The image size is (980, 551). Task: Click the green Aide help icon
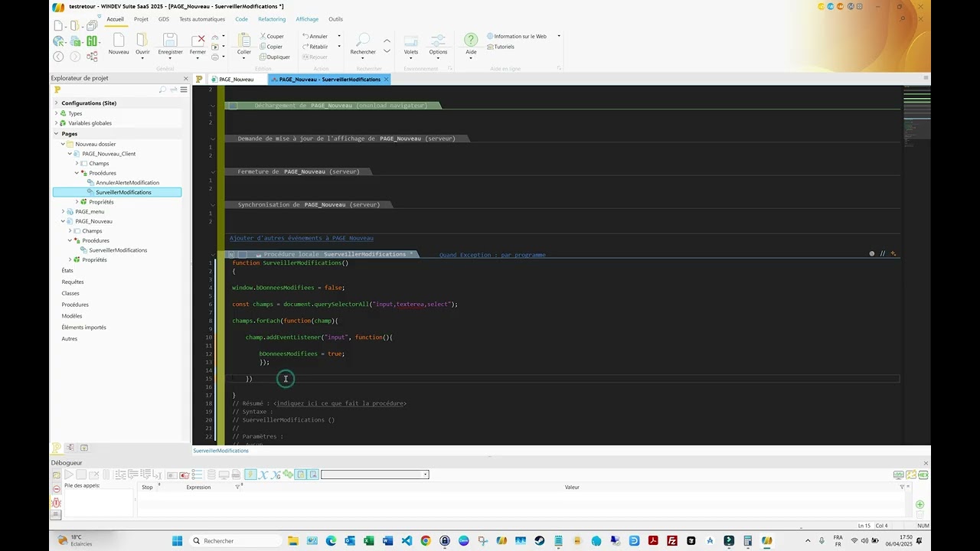tap(471, 40)
